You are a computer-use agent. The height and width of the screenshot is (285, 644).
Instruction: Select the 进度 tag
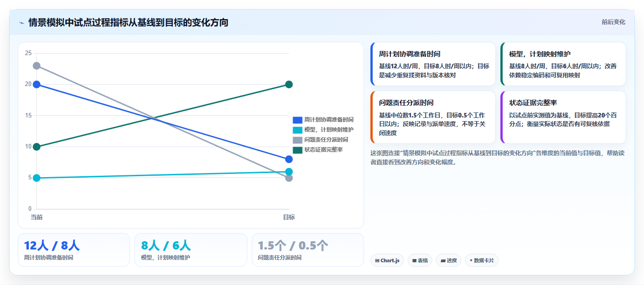point(449,260)
